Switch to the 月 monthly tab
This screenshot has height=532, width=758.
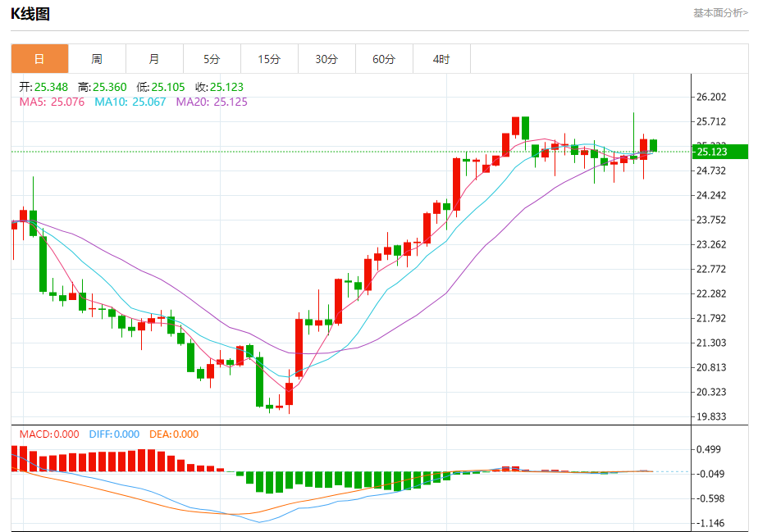click(154, 59)
